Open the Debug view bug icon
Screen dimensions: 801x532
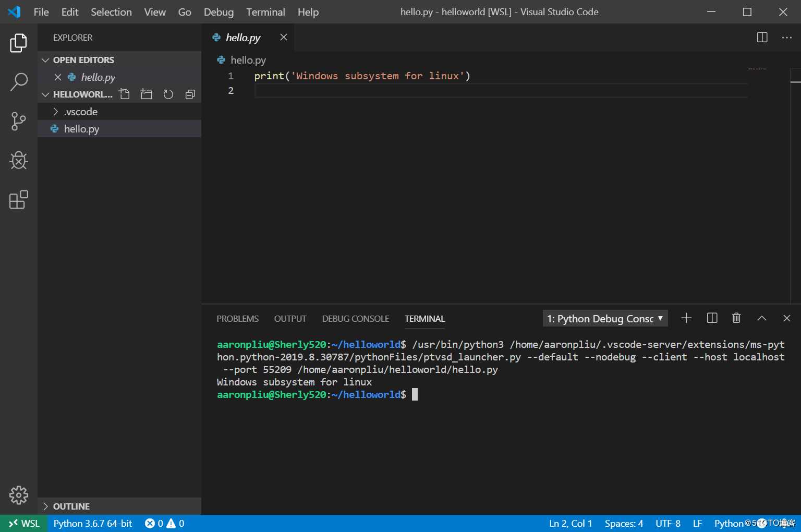[18, 161]
